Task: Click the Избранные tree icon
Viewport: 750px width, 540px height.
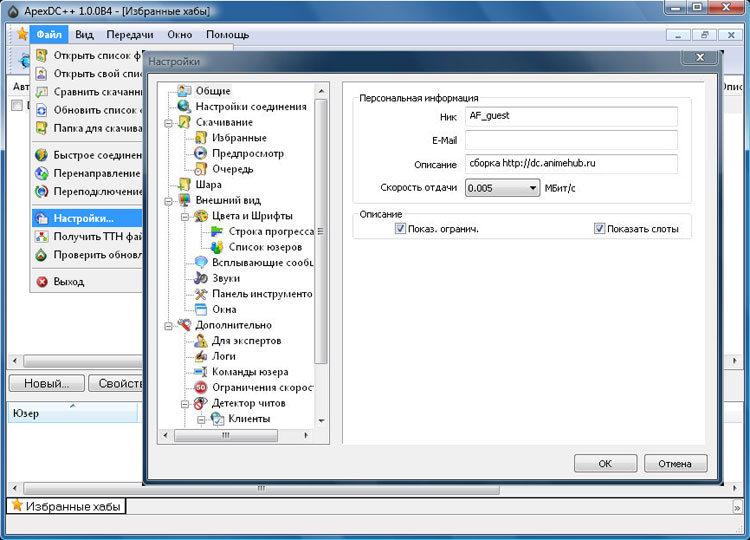Action: 200,138
